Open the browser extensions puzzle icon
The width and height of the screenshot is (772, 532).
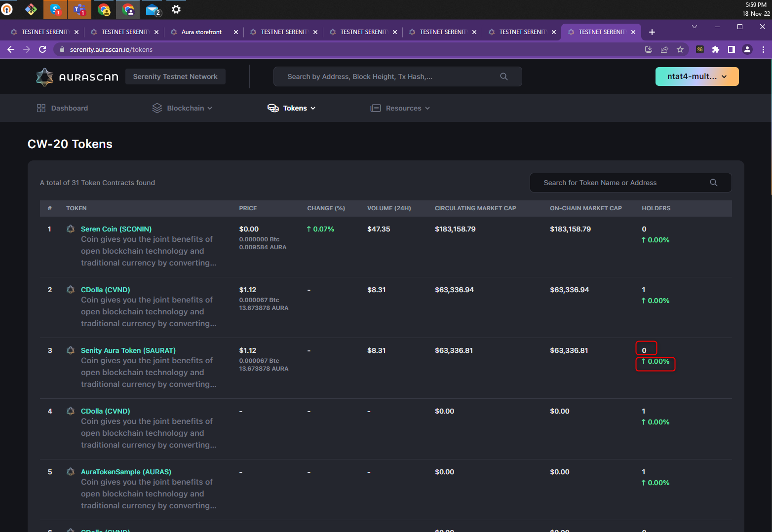[716, 49]
